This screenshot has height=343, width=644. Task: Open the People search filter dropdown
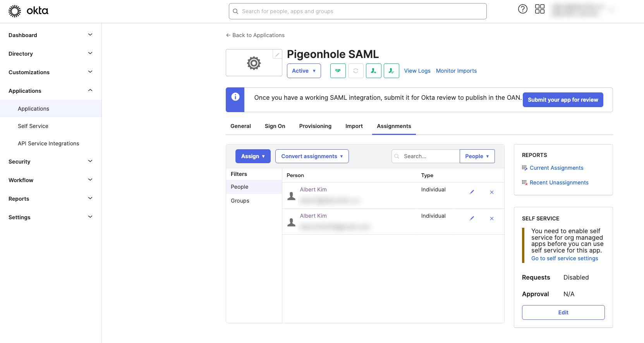(x=477, y=156)
